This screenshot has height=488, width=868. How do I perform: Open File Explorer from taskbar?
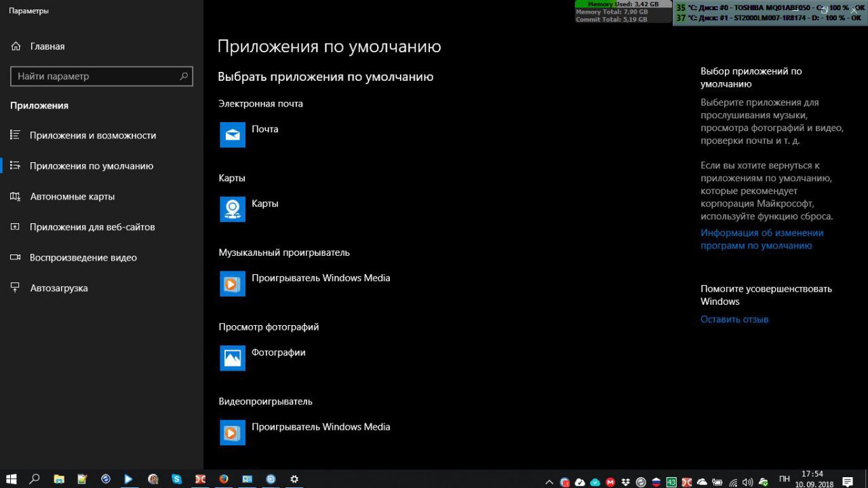tap(58, 478)
